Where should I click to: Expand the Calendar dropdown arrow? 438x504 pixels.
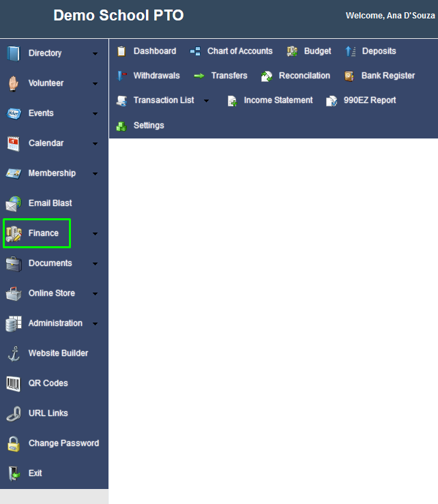pyautogui.click(x=95, y=144)
